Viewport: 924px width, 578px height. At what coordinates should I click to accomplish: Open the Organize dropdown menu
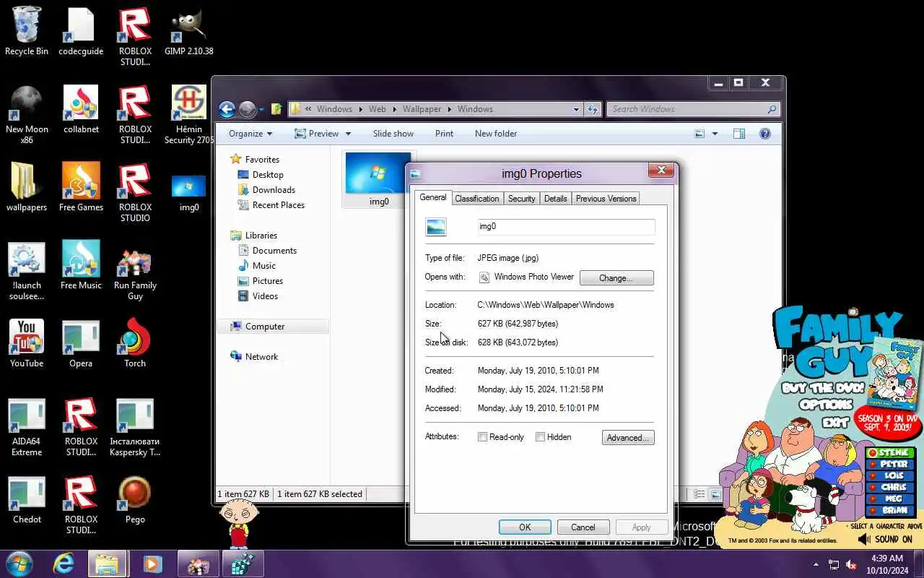(250, 134)
